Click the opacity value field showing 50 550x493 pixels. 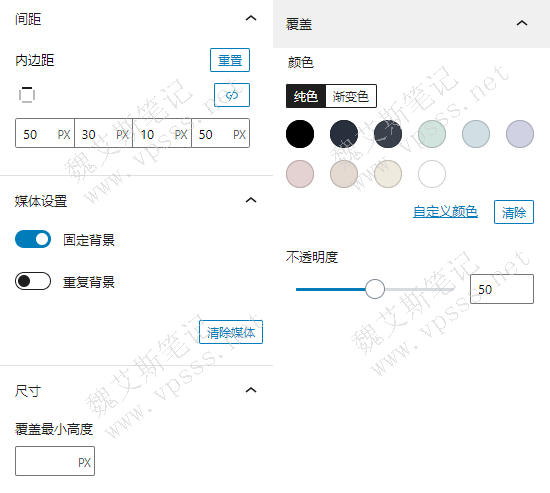pyautogui.click(x=502, y=289)
